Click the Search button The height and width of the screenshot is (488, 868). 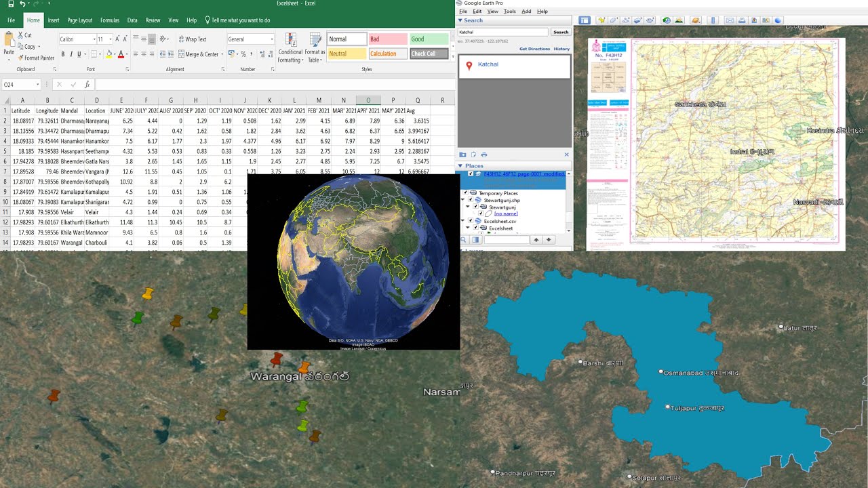(561, 32)
